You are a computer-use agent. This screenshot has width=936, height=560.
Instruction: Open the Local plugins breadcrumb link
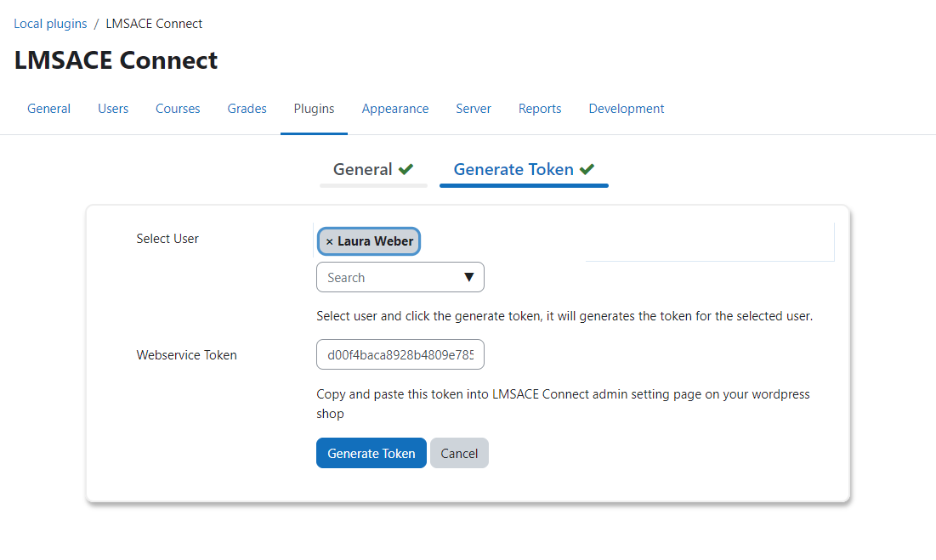pos(50,24)
